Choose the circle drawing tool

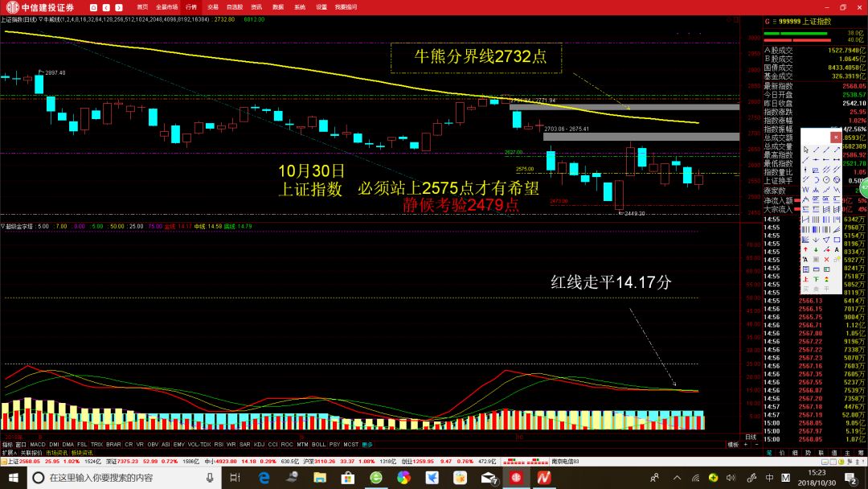[826, 179]
